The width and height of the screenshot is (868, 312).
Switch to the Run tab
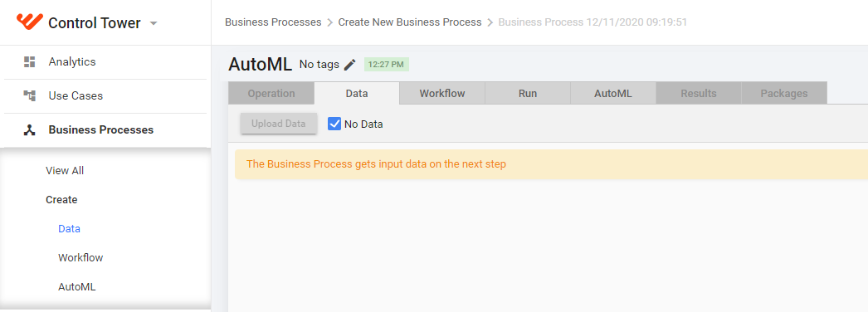528,94
